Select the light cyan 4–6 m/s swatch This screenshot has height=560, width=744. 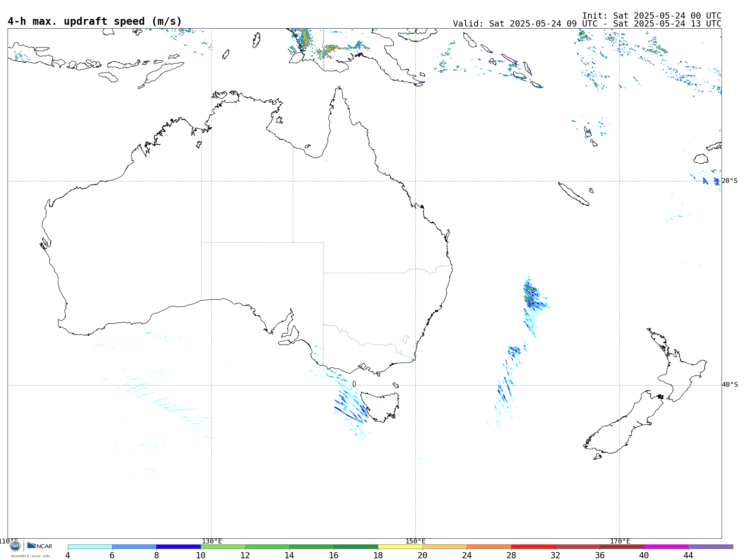coord(90,547)
